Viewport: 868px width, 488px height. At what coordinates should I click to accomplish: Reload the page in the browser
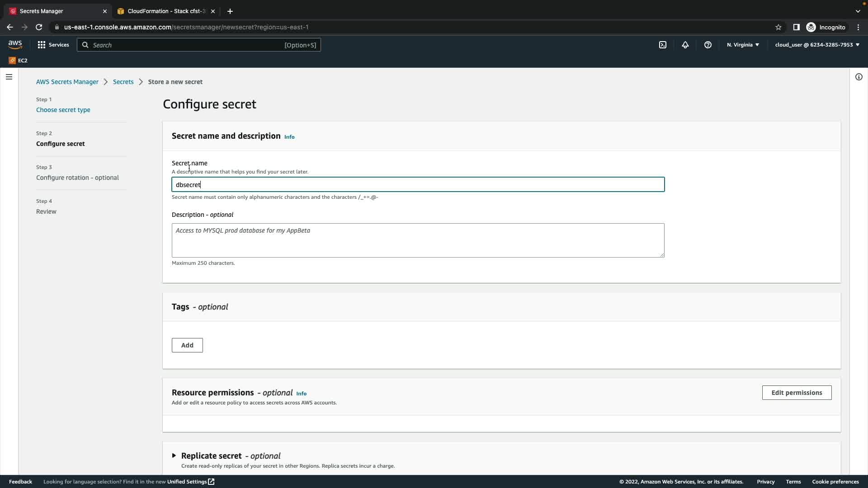tap(39, 27)
